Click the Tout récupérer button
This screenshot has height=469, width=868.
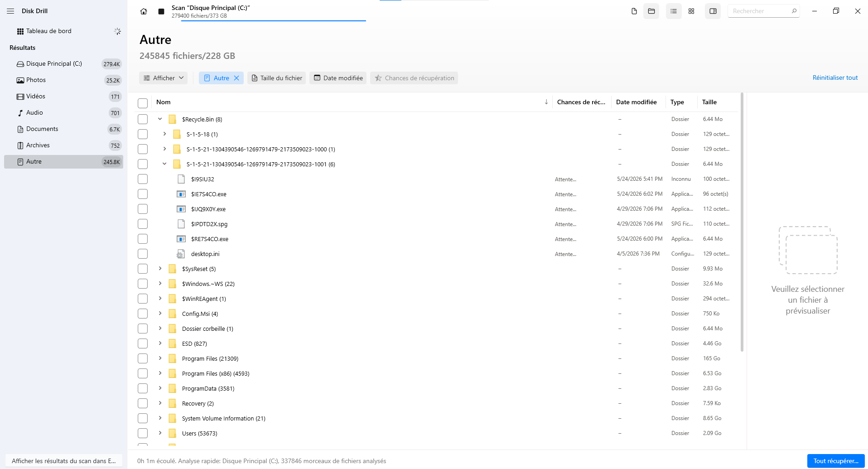836,461
